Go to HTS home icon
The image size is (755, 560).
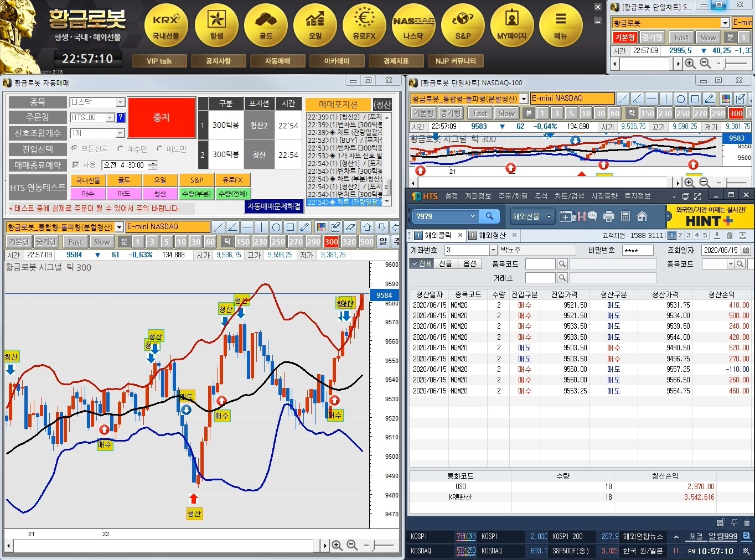pos(642,216)
